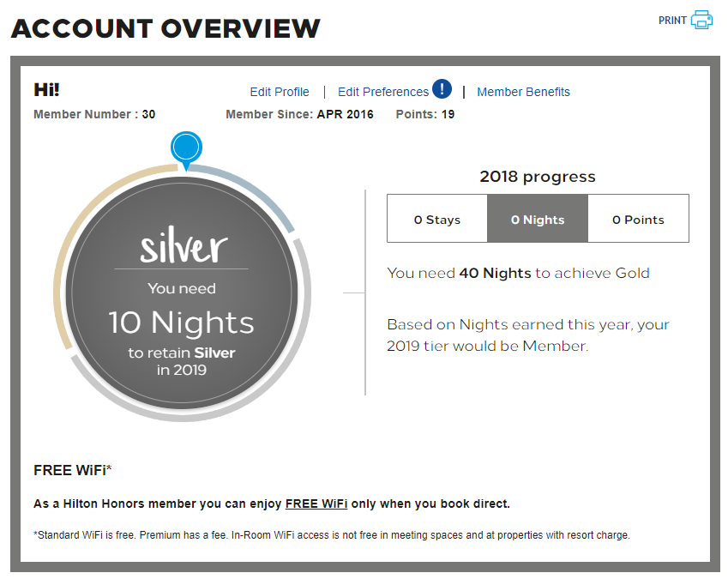Open the PRINT link
The height and width of the screenshot is (579, 728).
pyautogui.click(x=671, y=21)
